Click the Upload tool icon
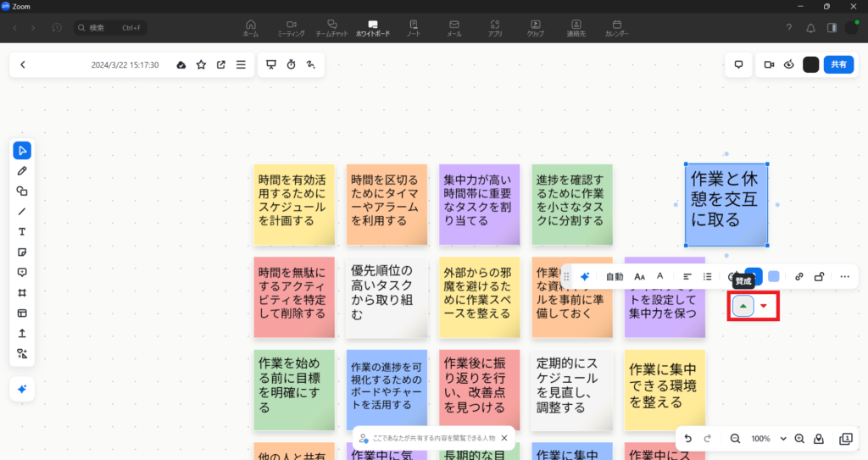The width and height of the screenshot is (868, 460). [x=22, y=333]
